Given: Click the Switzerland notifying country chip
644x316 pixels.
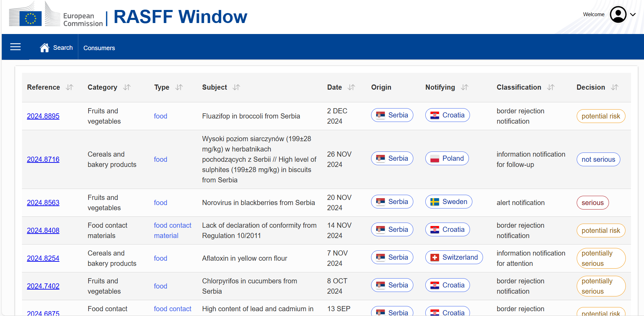Looking at the screenshot, I should tap(454, 257).
